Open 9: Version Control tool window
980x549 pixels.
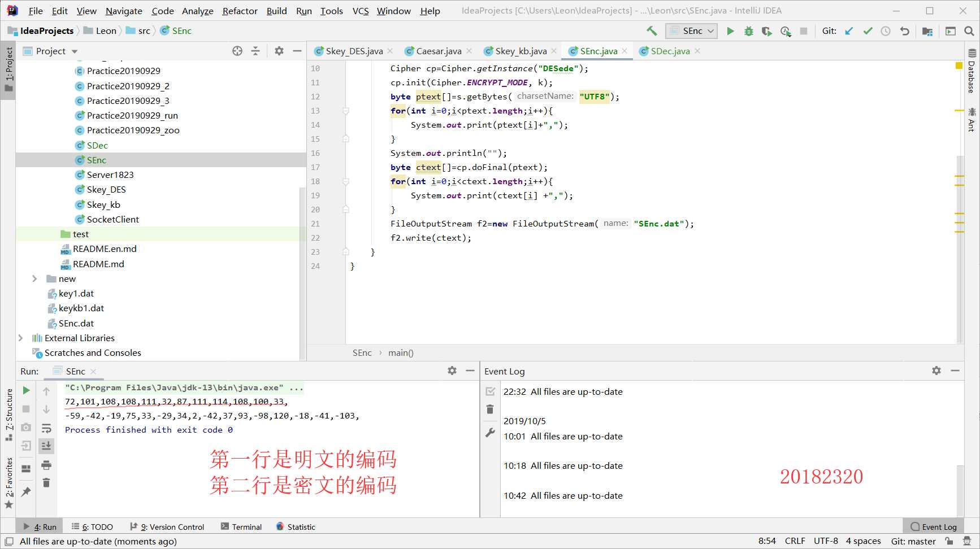(x=167, y=526)
